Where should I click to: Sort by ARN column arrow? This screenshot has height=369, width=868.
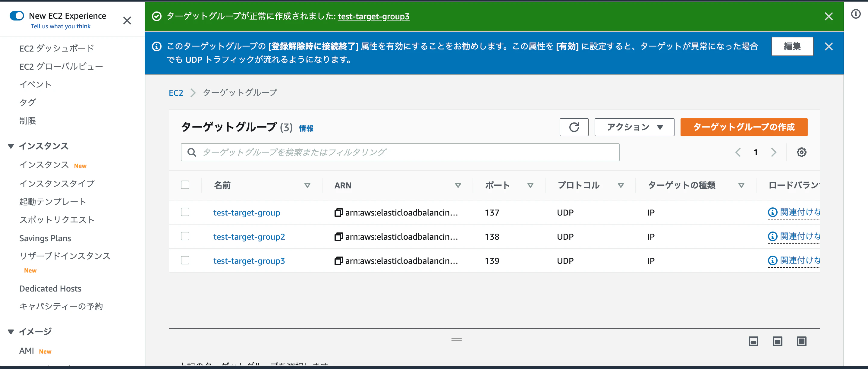point(458,185)
